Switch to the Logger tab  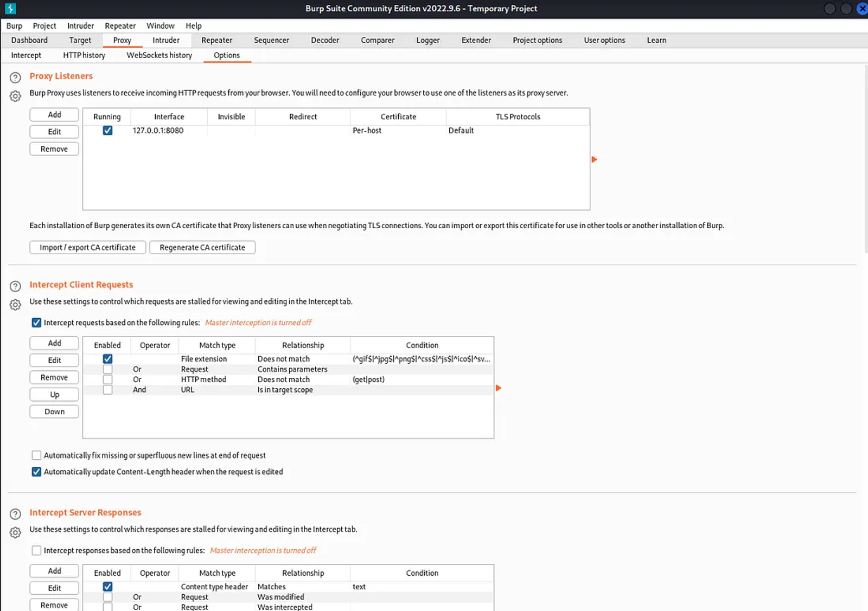coord(427,40)
